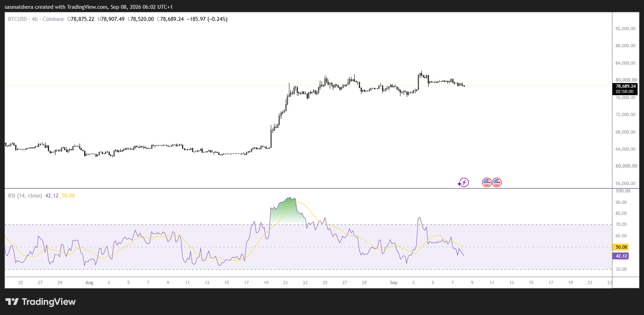The image size is (644, 315).
Task: Select the 4h timeframe label
Action: pos(35,19)
